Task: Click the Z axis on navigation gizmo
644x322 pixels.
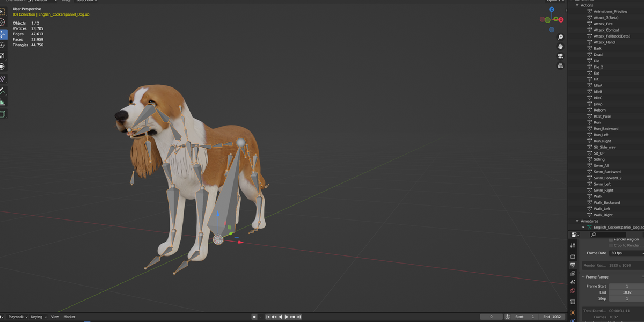Action: click(552, 10)
